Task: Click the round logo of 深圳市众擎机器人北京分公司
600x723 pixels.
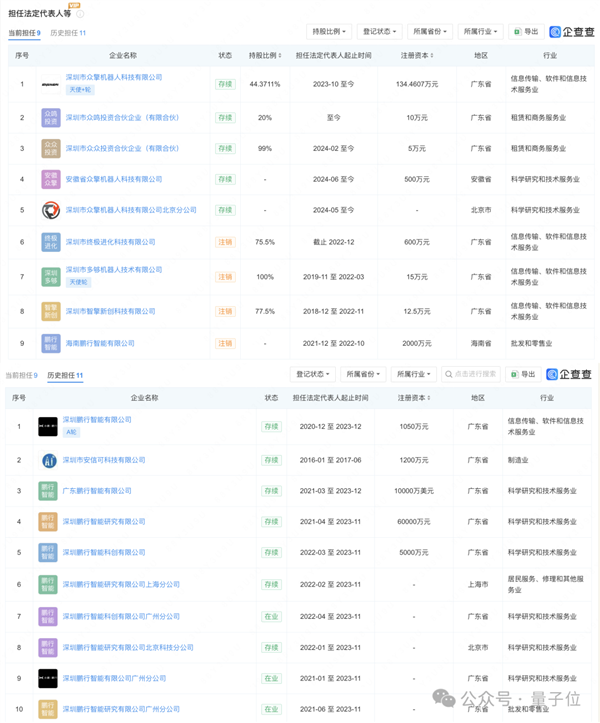Action: (50, 211)
